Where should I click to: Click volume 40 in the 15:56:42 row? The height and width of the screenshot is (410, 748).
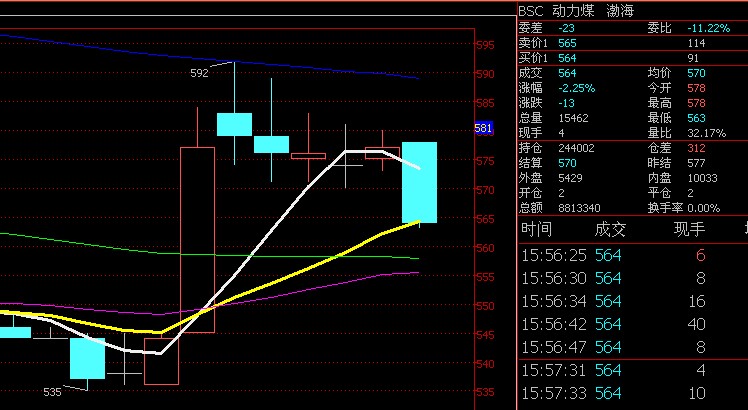(696, 324)
